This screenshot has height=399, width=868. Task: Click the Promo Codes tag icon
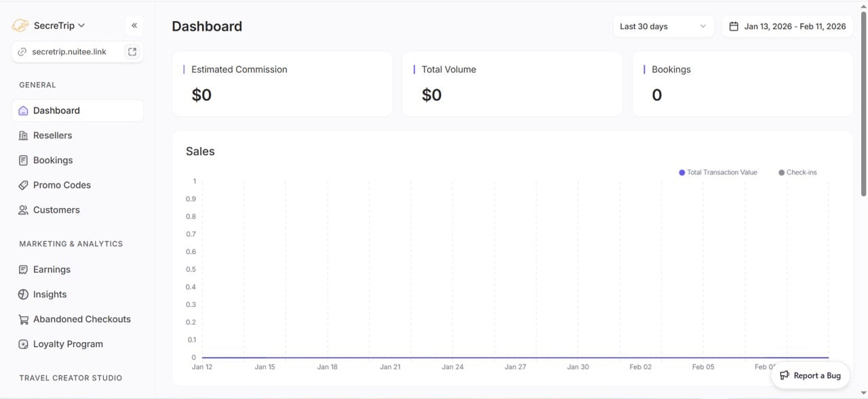coord(23,185)
